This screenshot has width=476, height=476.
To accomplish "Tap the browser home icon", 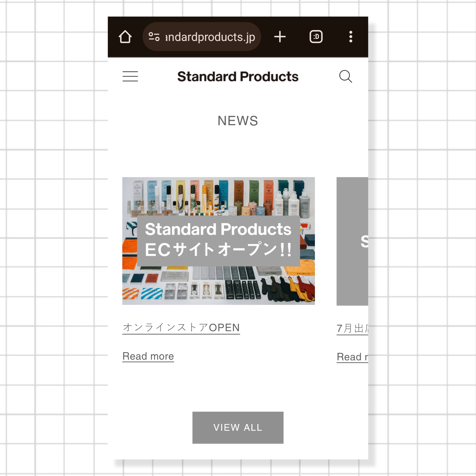I will coord(125,37).
